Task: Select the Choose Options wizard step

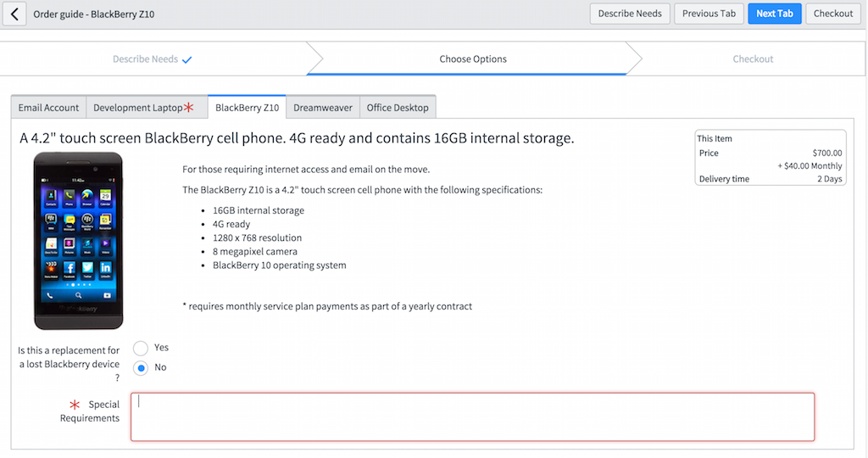Action: (473, 59)
